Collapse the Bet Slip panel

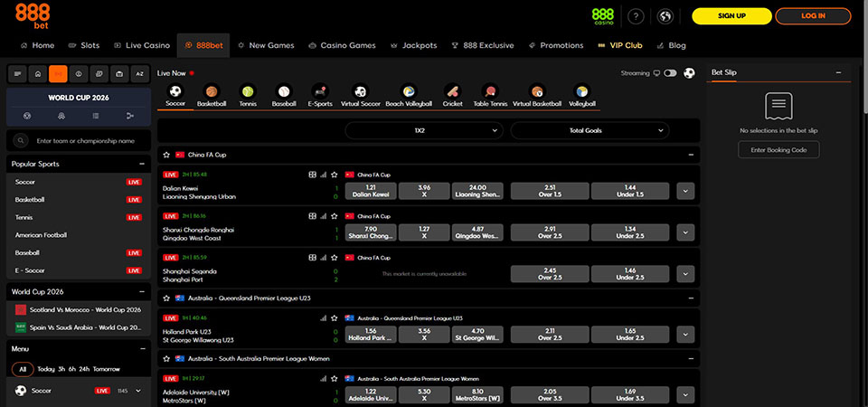[x=839, y=72]
